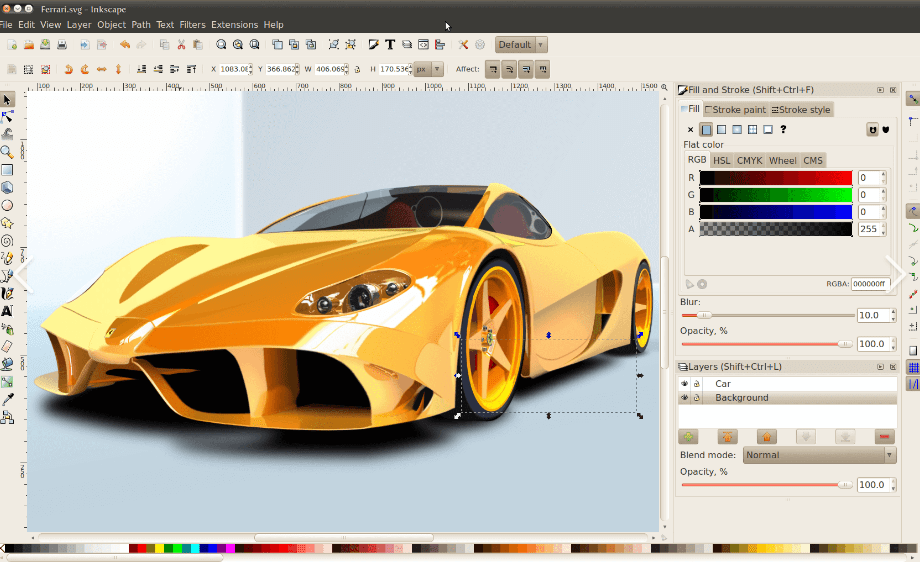Toggle first Affect stroke width button
920x562 pixels.
tap(493, 69)
